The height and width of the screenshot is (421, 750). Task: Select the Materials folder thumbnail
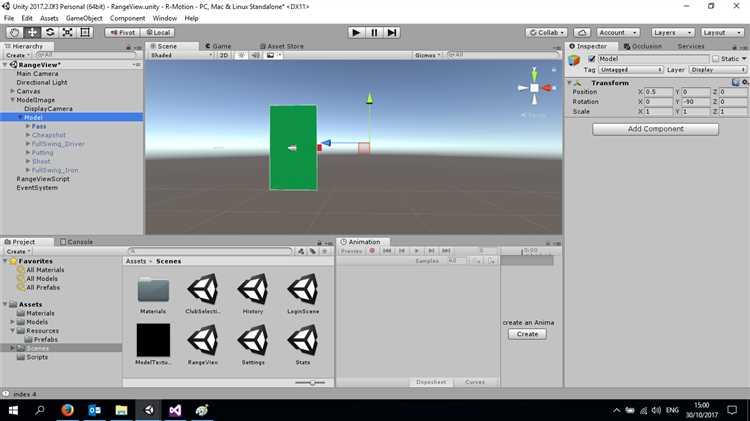click(x=153, y=290)
